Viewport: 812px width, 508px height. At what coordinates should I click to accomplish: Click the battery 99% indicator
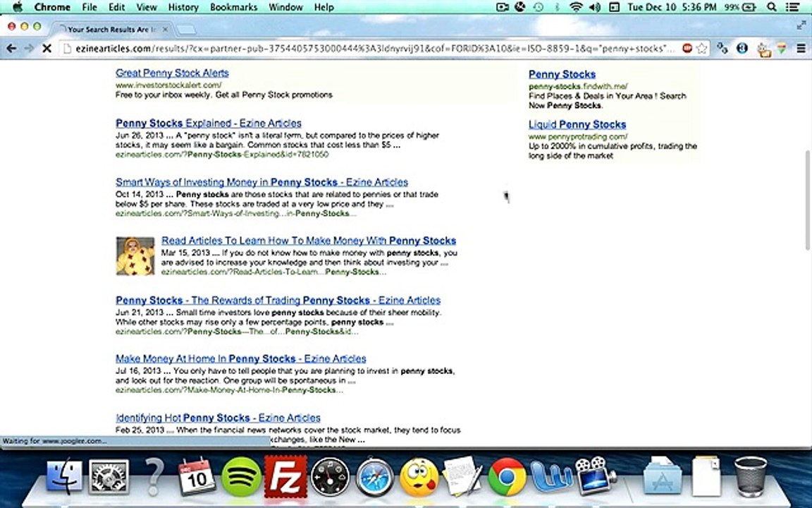740,7
